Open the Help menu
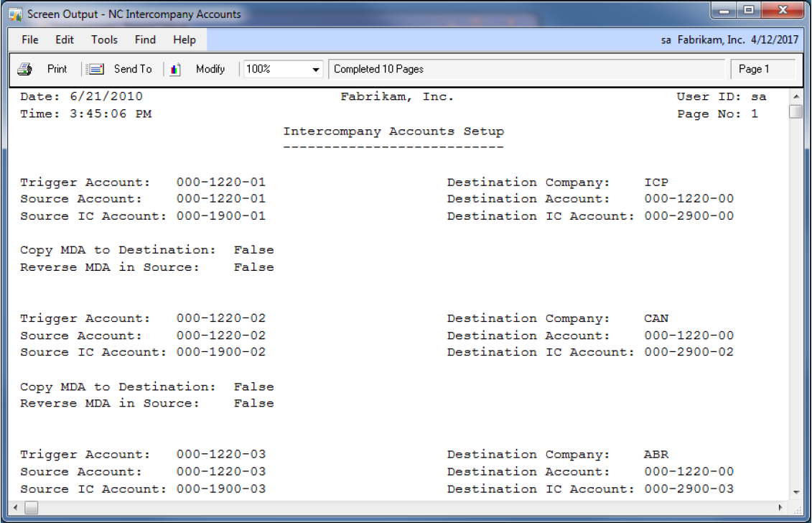This screenshot has height=523, width=812. coord(185,40)
